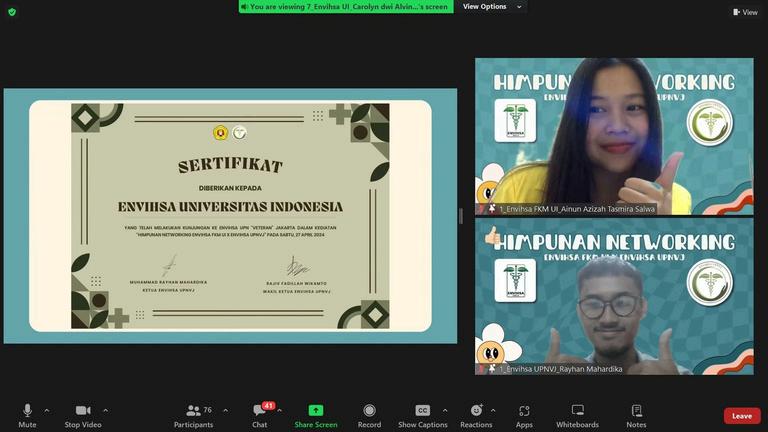The width and height of the screenshot is (768, 432).
Task: Click the '1_Envihsa FKM UI_Ainun Azizah' name label
Action: pos(577,209)
